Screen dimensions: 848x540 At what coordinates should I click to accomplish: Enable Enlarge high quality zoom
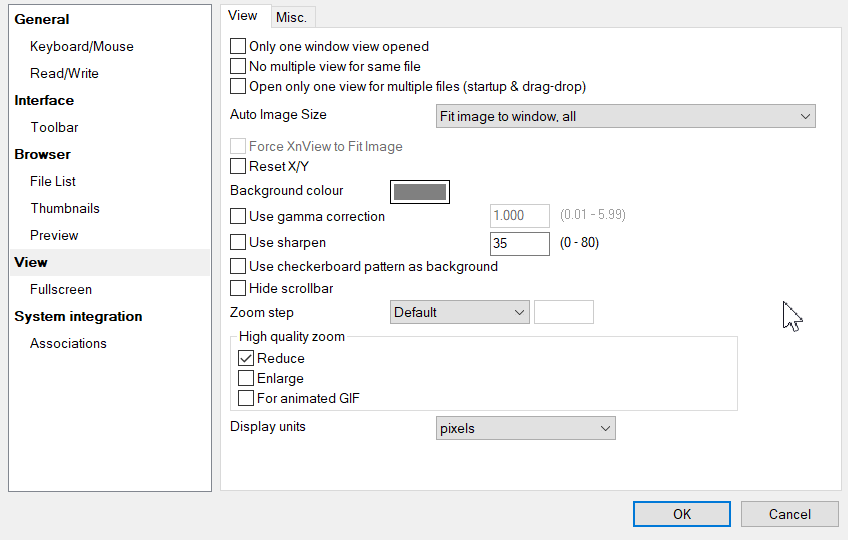click(x=246, y=378)
